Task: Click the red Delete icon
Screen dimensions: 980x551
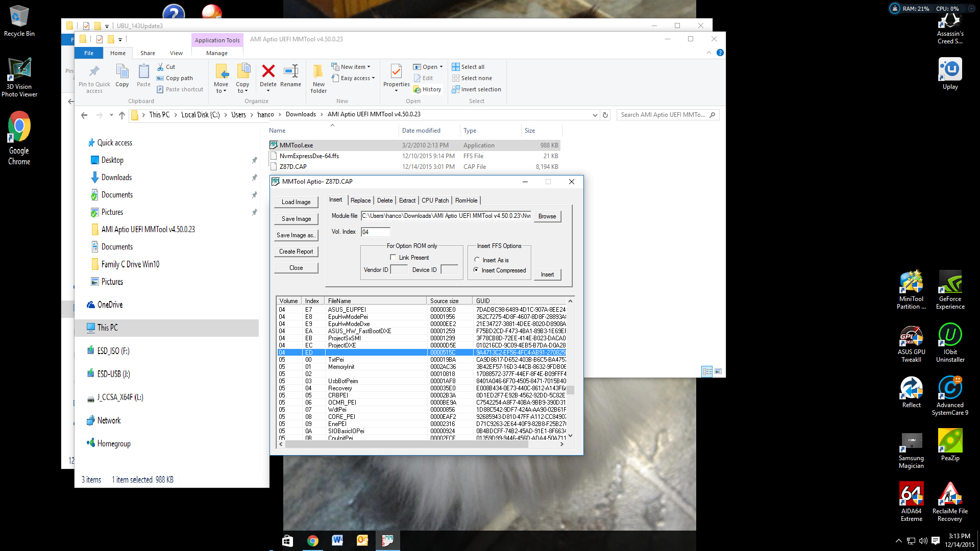Action: tap(268, 71)
